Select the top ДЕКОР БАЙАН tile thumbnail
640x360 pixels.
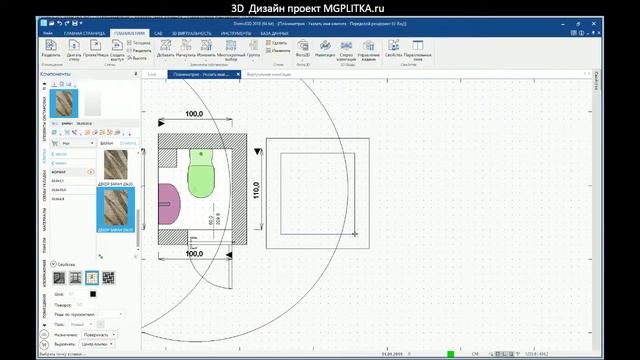click(x=116, y=165)
